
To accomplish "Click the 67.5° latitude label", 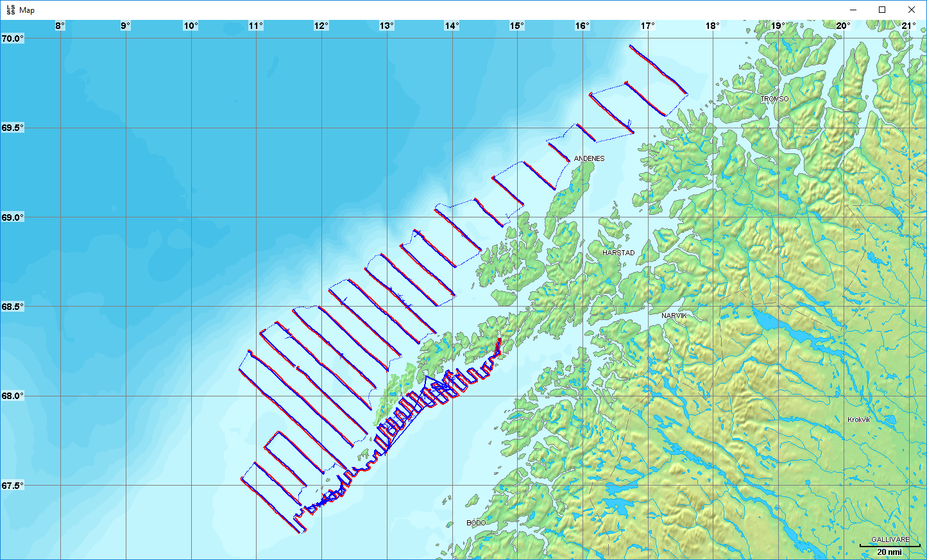I will (12, 486).
